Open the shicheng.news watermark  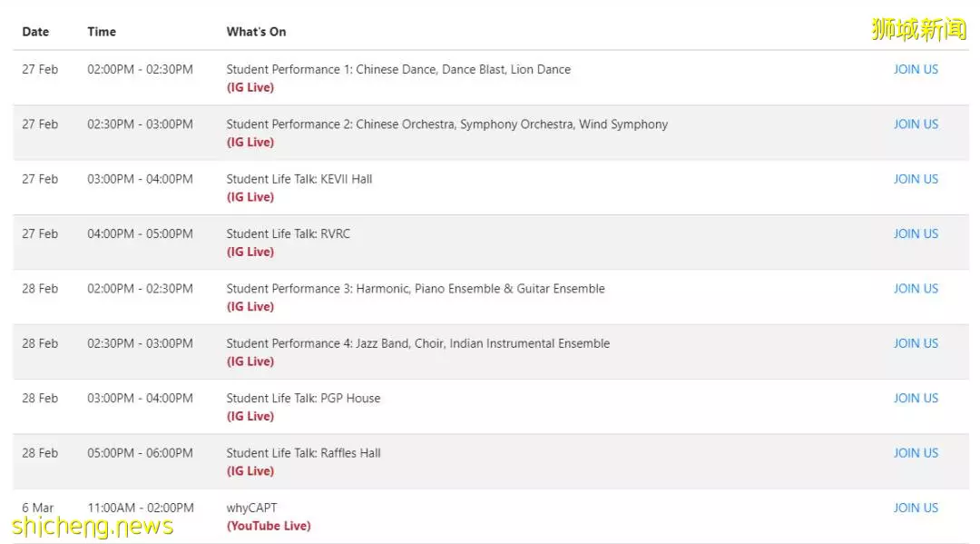pos(93,527)
